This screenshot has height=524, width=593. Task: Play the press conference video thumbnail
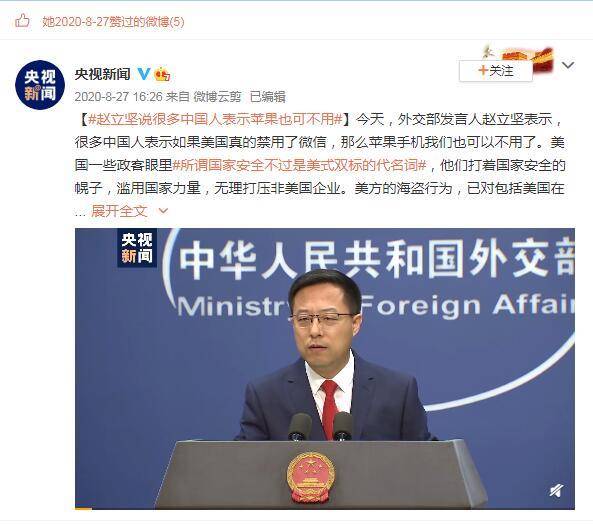pos(324,369)
